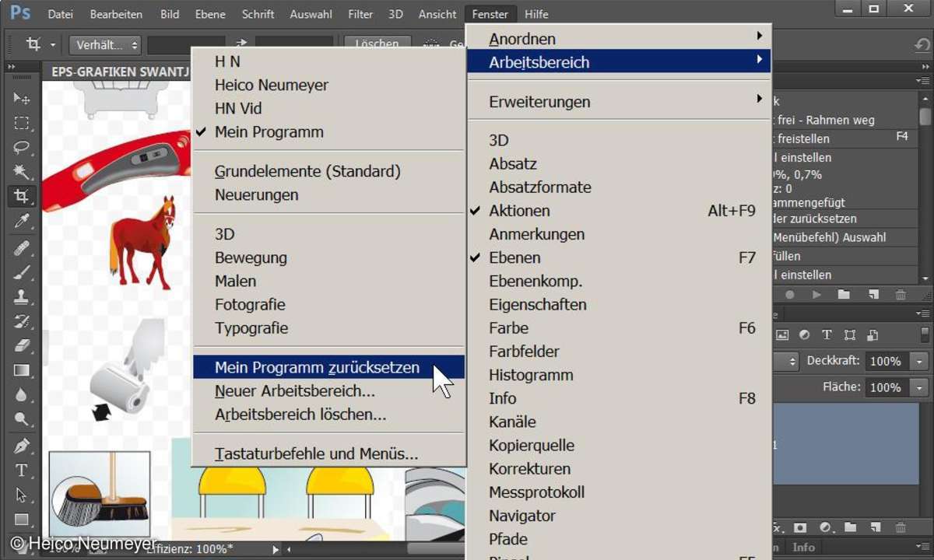934x560 pixels.
Task: Select the Lasso tool
Action: 21,147
